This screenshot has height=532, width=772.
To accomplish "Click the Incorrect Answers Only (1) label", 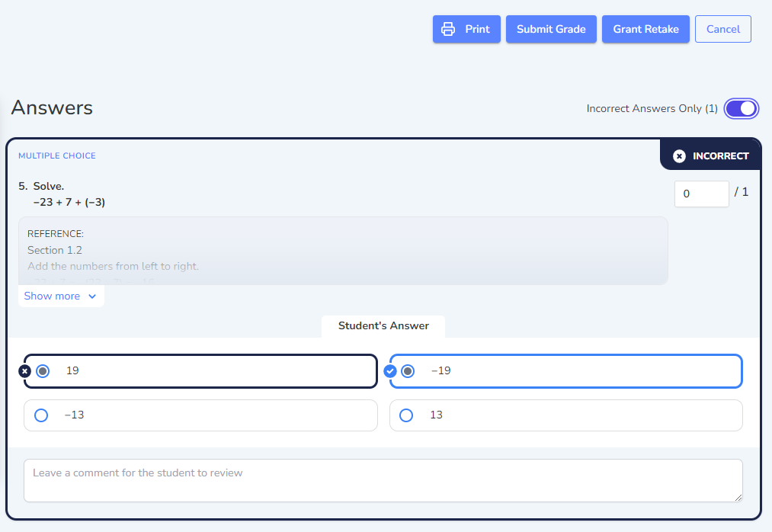I will coord(652,108).
